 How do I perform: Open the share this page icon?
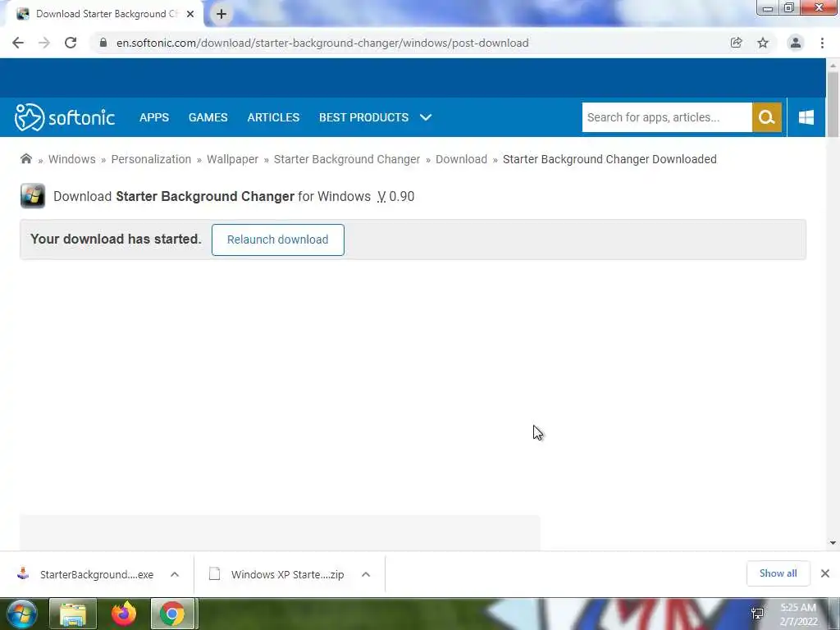coord(736,43)
